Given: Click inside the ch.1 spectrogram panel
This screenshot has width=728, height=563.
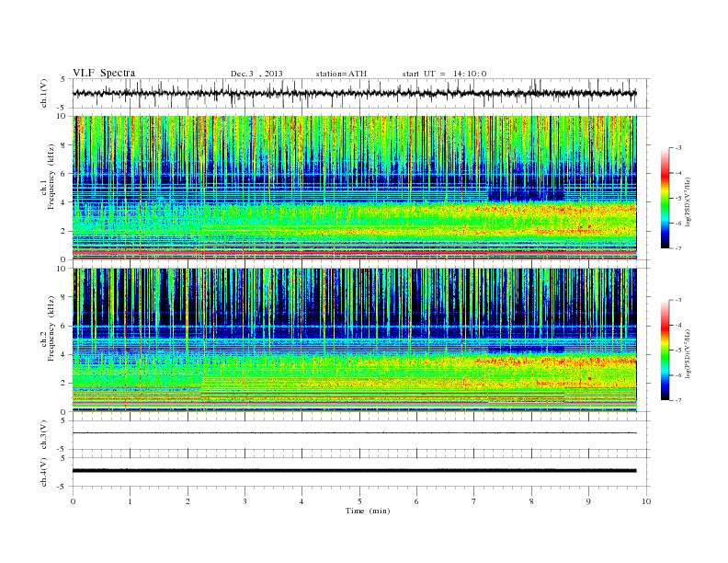Looking at the screenshot, I should (x=354, y=188).
